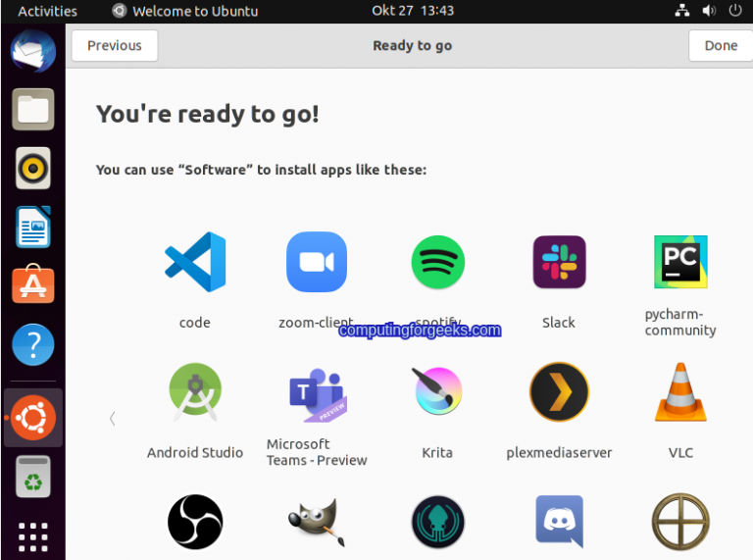
Task: Open Help from the dock
Action: (x=33, y=344)
